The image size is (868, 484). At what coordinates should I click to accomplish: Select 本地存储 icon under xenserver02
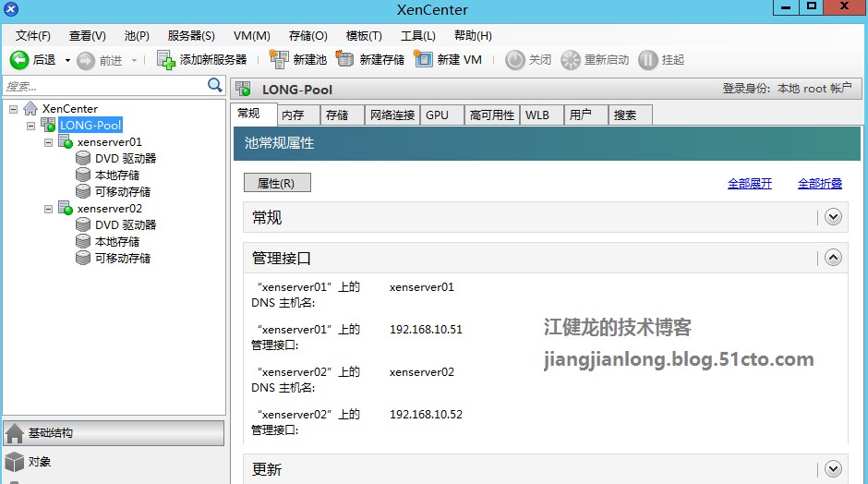(83, 241)
